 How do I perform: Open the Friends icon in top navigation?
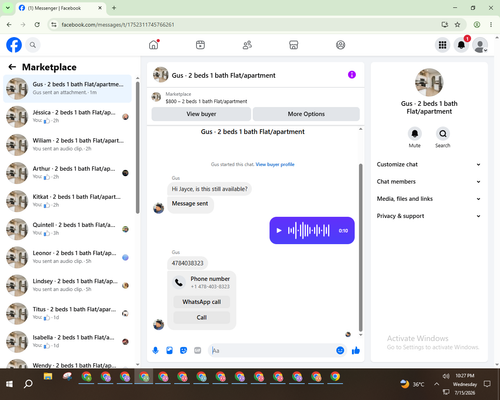pyautogui.click(x=247, y=45)
